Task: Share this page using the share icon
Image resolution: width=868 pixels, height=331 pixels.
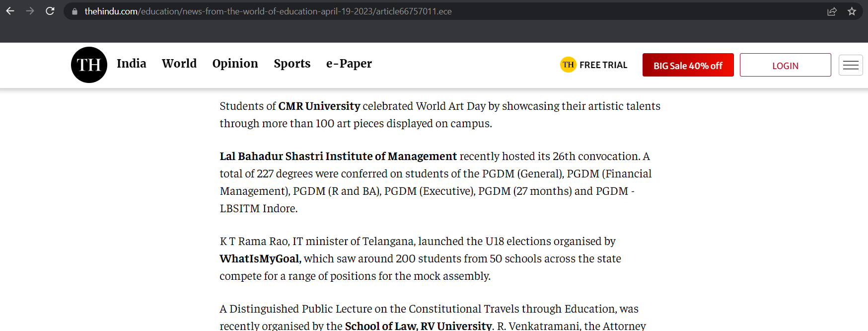Action: point(832,11)
